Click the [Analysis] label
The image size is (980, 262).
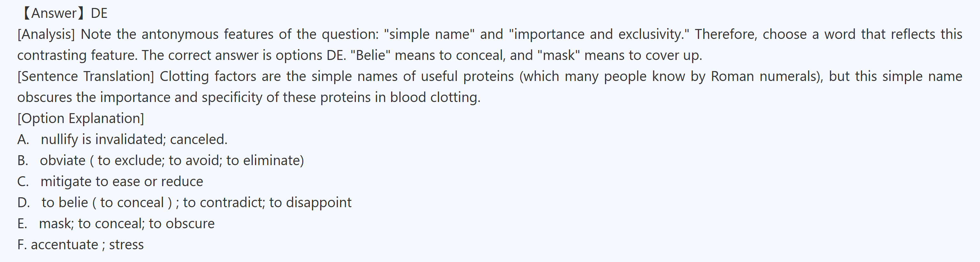tap(46, 34)
